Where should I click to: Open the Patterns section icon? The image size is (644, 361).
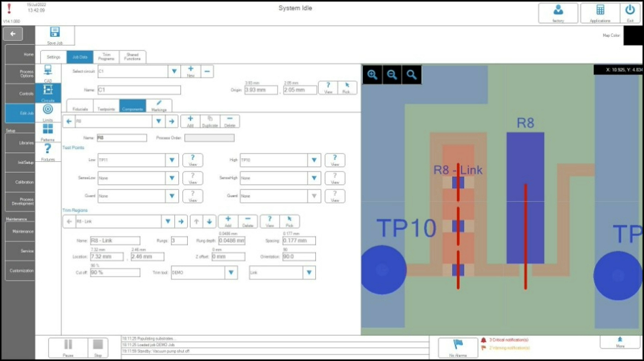point(48,131)
